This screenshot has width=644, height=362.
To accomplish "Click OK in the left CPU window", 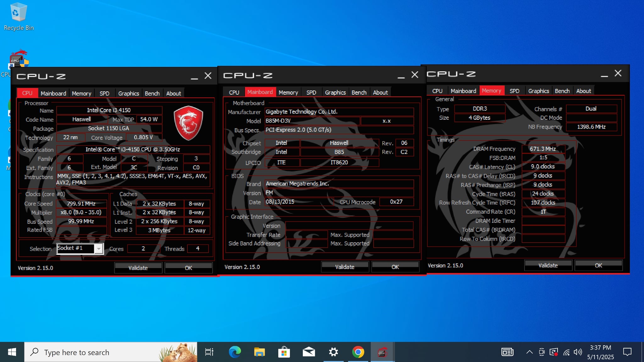I will tap(188, 268).
